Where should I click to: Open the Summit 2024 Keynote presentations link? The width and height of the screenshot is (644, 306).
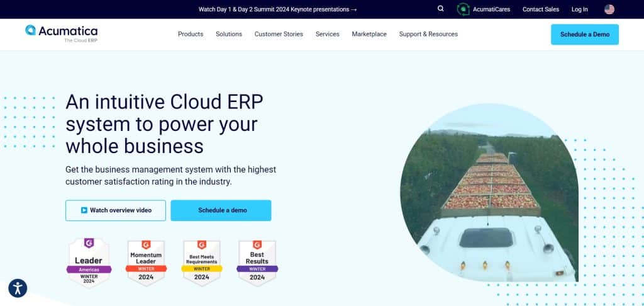click(277, 9)
